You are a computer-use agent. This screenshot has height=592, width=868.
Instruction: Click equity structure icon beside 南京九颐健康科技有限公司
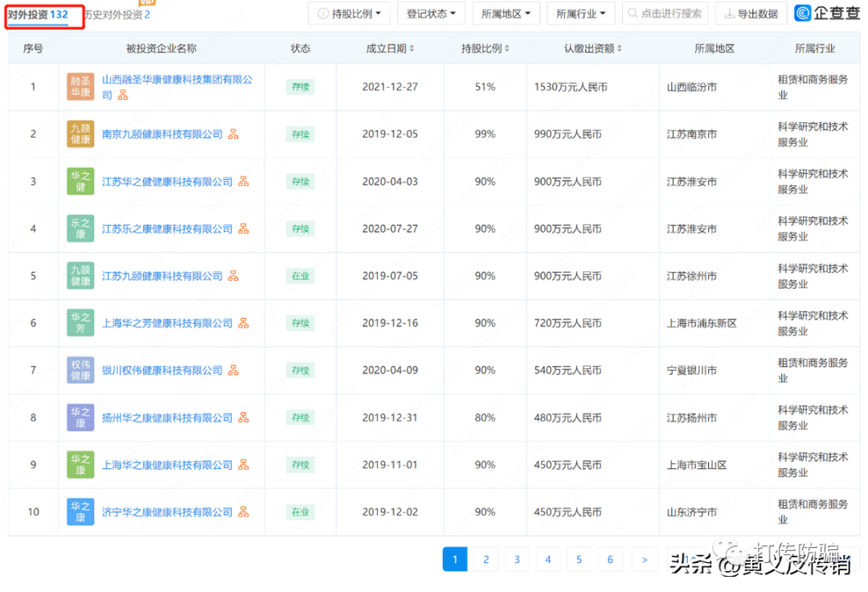click(233, 134)
